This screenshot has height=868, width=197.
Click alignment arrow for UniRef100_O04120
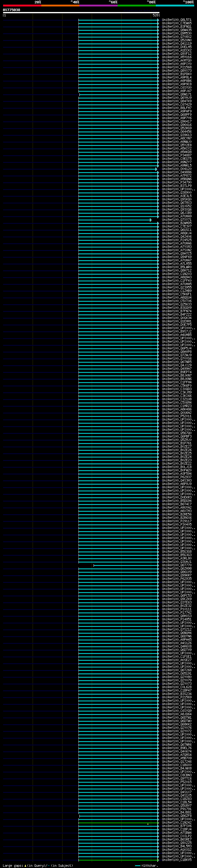click(156, 169)
